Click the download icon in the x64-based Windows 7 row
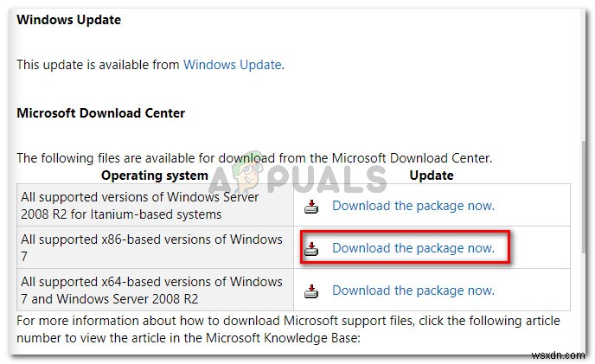This screenshot has width=595, height=364. [x=312, y=291]
